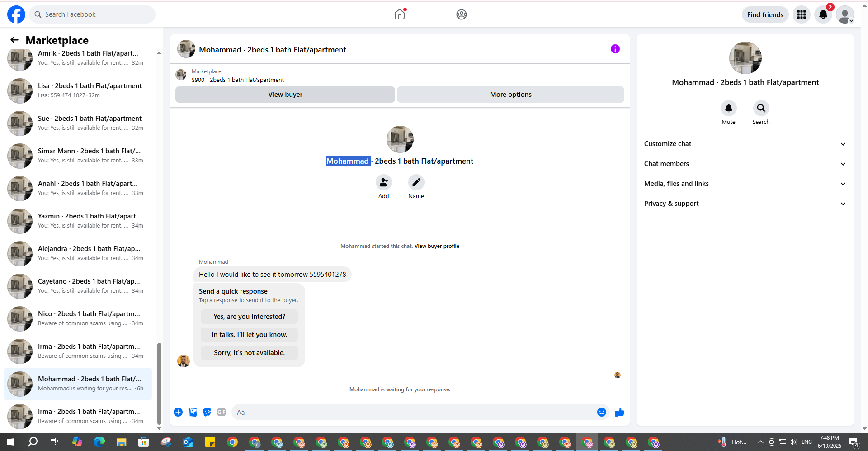Viewport: 868px width, 451px height.
Task: Open the Yazmin conversation
Action: tap(78, 221)
